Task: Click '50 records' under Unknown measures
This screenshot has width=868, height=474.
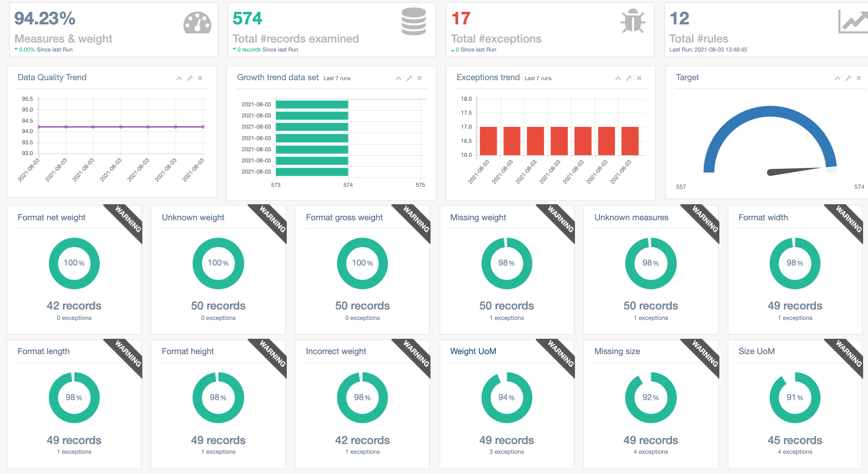Action: (651, 306)
